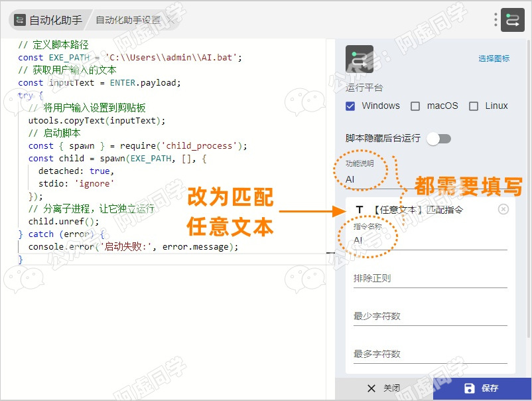Click the stdio: 'ignore' code line
This screenshot has width=532, height=401.
coord(76,183)
